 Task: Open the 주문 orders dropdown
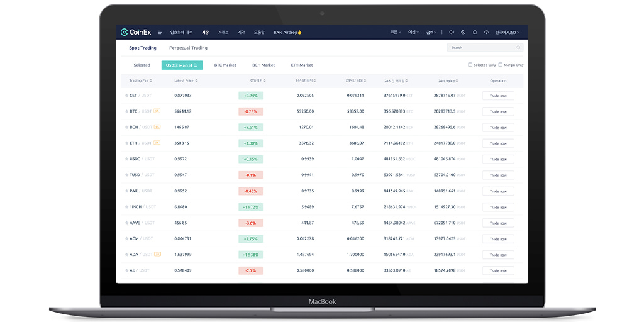[396, 32]
